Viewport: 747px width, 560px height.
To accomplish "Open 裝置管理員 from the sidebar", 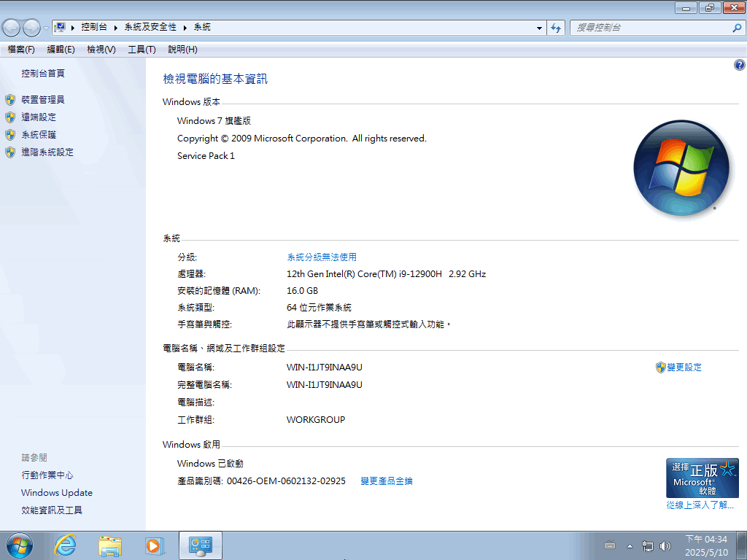I will pyautogui.click(x=43, y=99).
